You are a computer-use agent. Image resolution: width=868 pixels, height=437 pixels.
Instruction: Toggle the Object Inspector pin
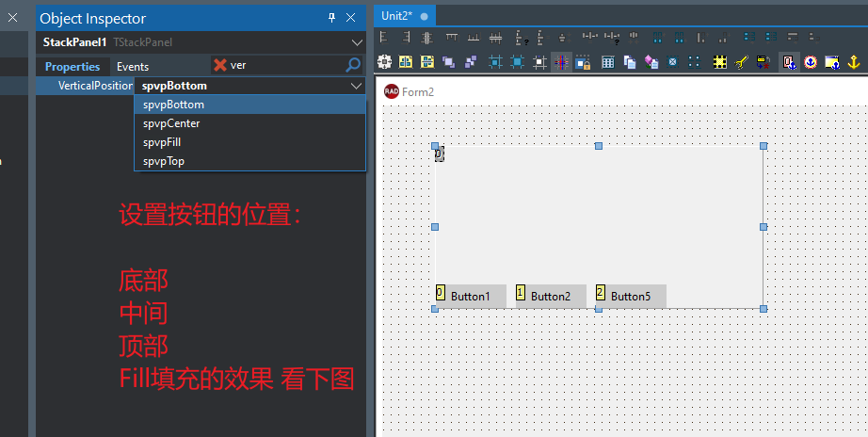pos(331,18)
